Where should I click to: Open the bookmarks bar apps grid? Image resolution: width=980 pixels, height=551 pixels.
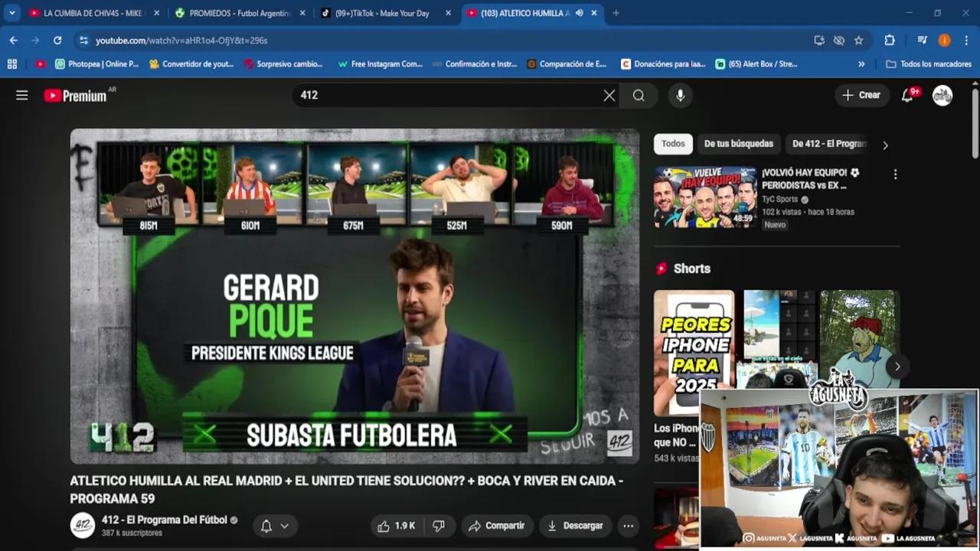pos(12,64)
